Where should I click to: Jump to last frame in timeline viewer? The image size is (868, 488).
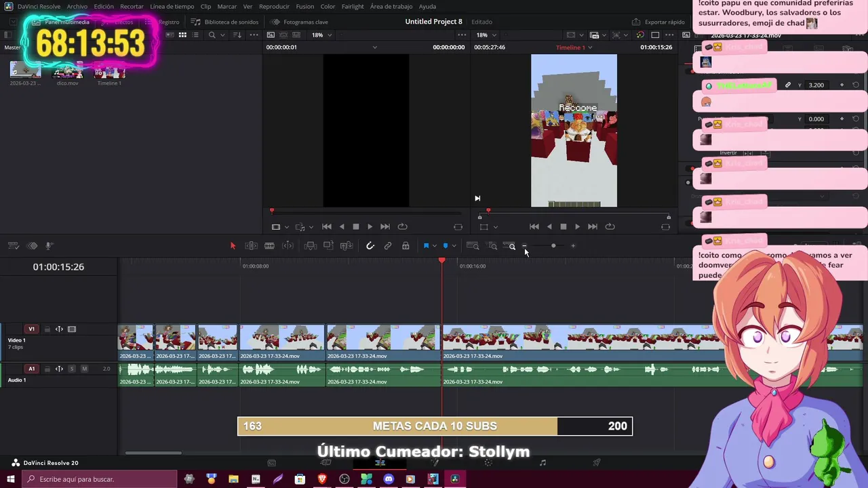[593, 227]
